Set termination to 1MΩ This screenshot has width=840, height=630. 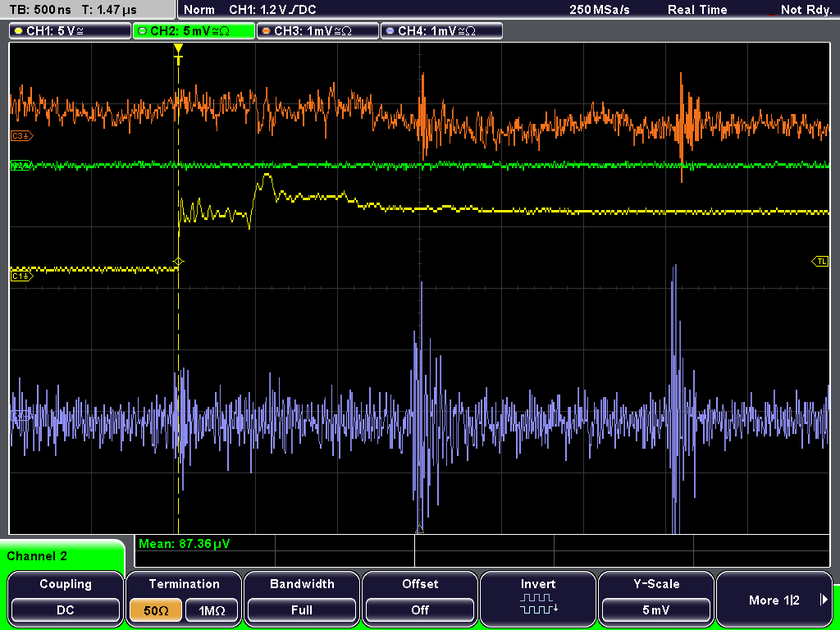pyautogui.click(x=212, y=610)
